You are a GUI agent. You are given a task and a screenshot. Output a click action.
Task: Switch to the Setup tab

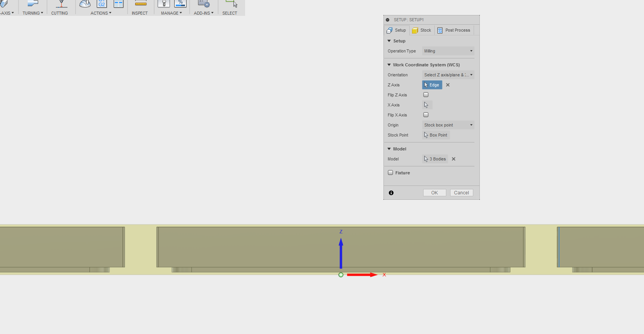point(397,30)
